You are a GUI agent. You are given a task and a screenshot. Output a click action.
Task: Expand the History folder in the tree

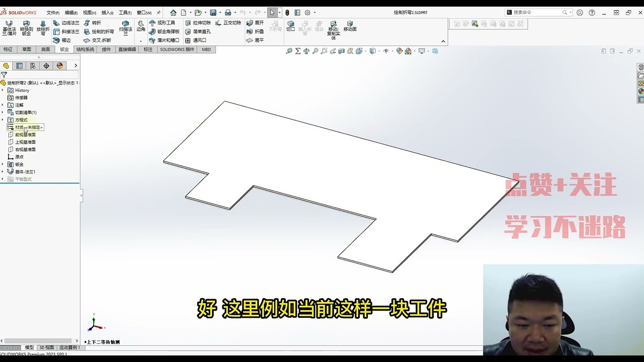pyautogui.click(x=3, y=90)
